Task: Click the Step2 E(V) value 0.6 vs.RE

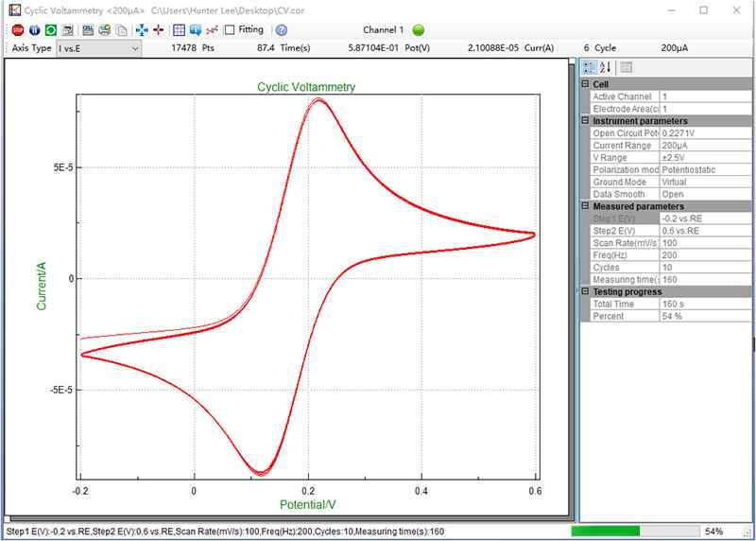Action: click(680, 231)
